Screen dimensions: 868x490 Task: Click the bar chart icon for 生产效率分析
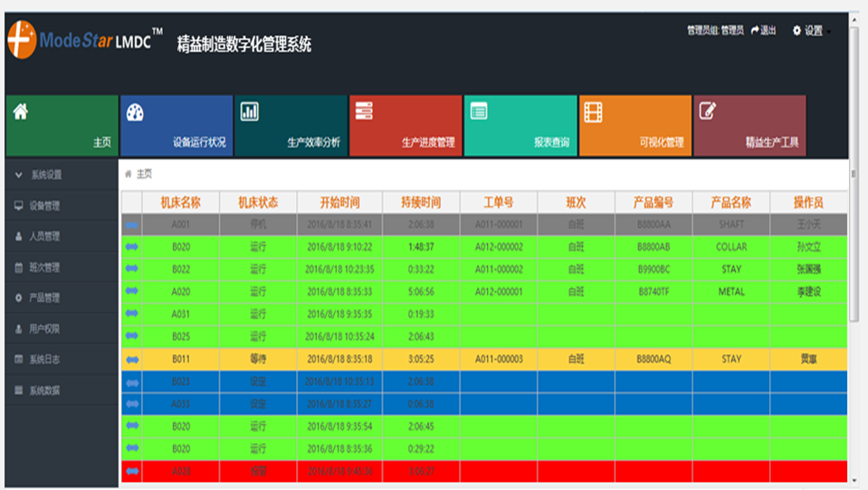(x=249, y=111)
